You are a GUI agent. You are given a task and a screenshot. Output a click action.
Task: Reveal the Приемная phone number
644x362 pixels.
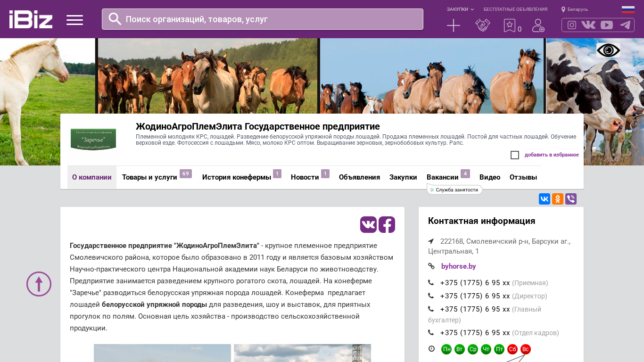[475, 283]
